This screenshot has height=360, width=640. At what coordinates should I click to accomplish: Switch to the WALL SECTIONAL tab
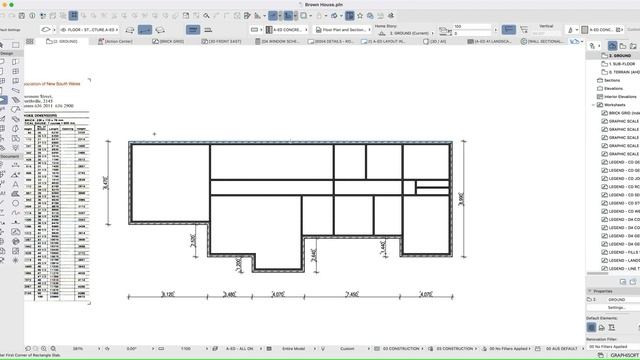543,41
